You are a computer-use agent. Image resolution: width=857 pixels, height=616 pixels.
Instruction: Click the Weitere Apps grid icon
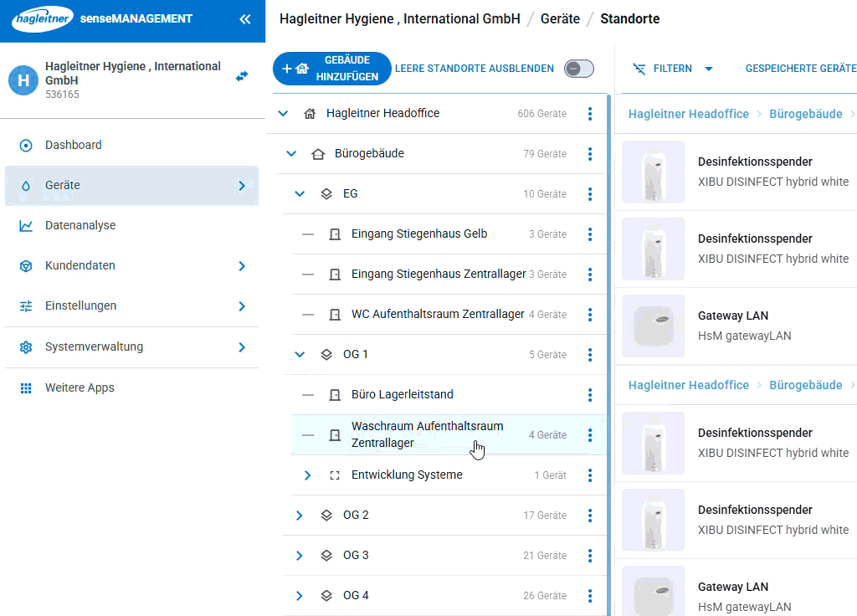(26, 388)
